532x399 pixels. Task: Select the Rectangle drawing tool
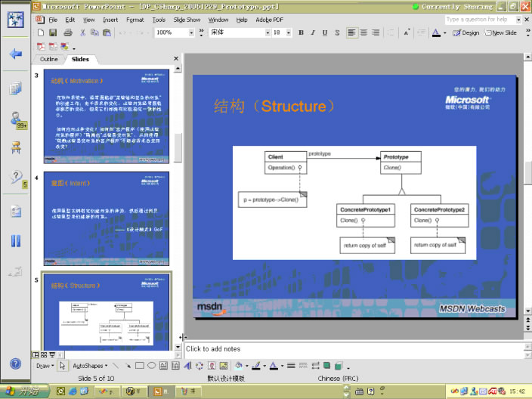[x=139, y=366]
